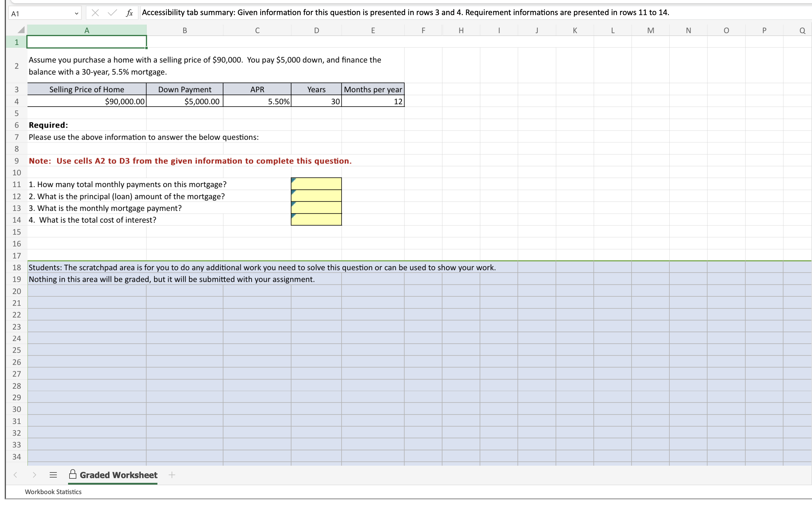
Task: Click the previous sheet arrow
Action: 15,475
